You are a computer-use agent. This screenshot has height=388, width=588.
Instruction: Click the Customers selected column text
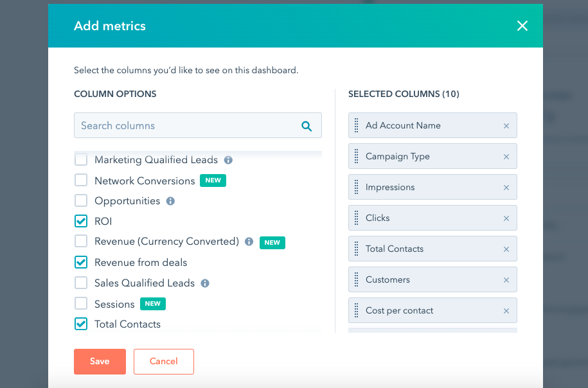tap(388, 279)
